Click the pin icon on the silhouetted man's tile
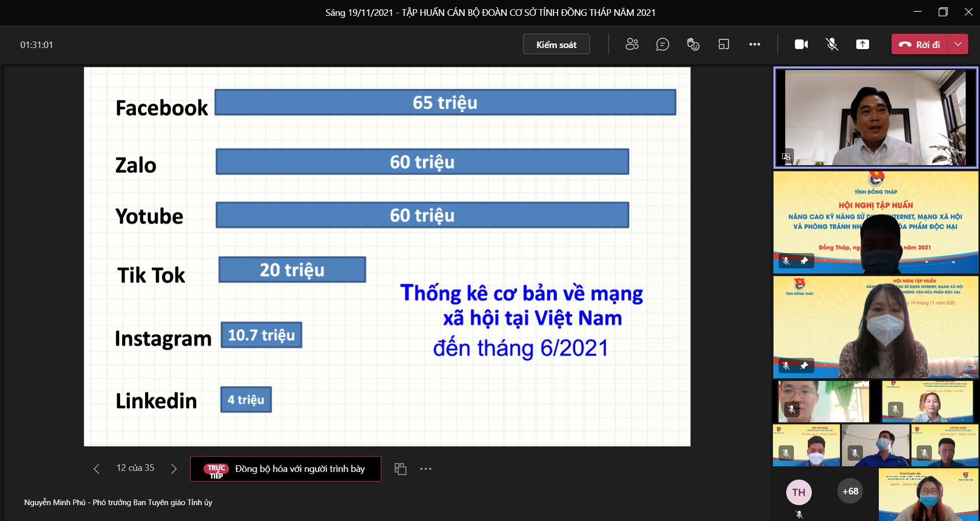Viewport: 980px width, 521px height. click(804, 261)
